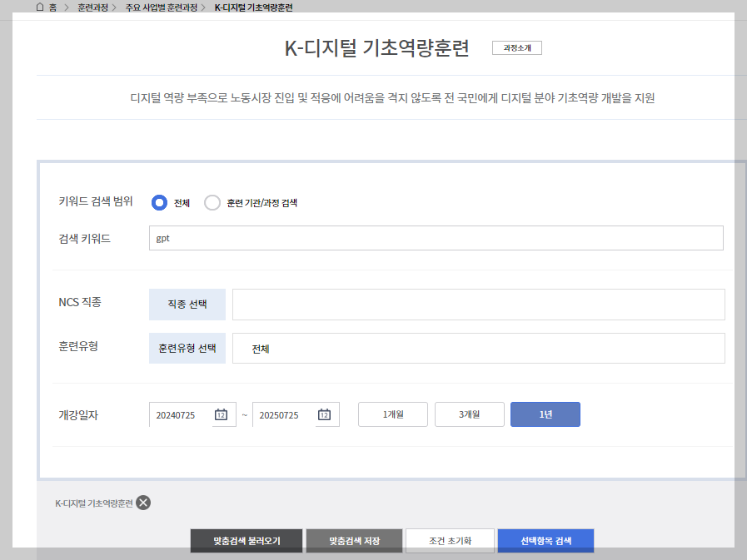Run the search with 선택항목 검색

tap(545, 540)
